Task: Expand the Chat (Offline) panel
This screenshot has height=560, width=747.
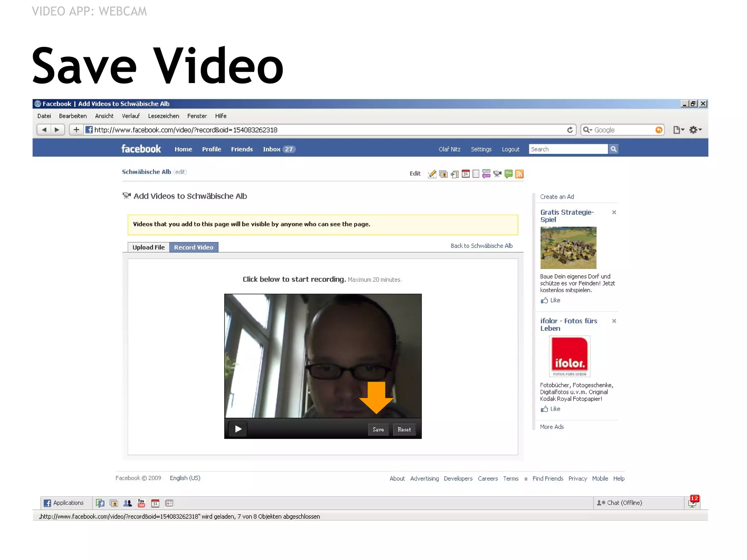Action: 638,503
